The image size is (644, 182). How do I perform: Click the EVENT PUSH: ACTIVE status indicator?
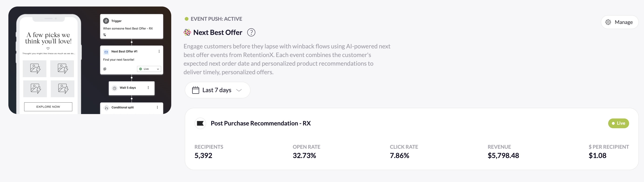(x=216, y=19)
